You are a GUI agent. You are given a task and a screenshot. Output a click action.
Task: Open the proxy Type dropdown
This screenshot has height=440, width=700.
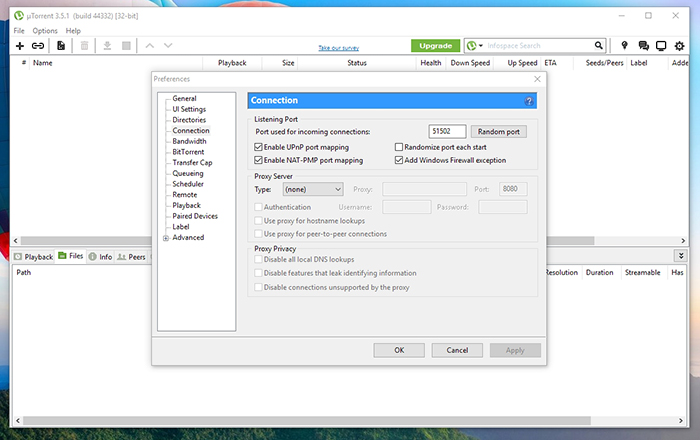point(313,189)
